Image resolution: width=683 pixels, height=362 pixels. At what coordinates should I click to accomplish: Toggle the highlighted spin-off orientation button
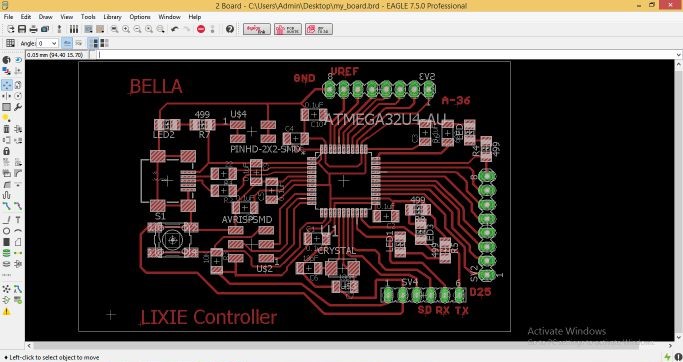[x=67, y=43]
